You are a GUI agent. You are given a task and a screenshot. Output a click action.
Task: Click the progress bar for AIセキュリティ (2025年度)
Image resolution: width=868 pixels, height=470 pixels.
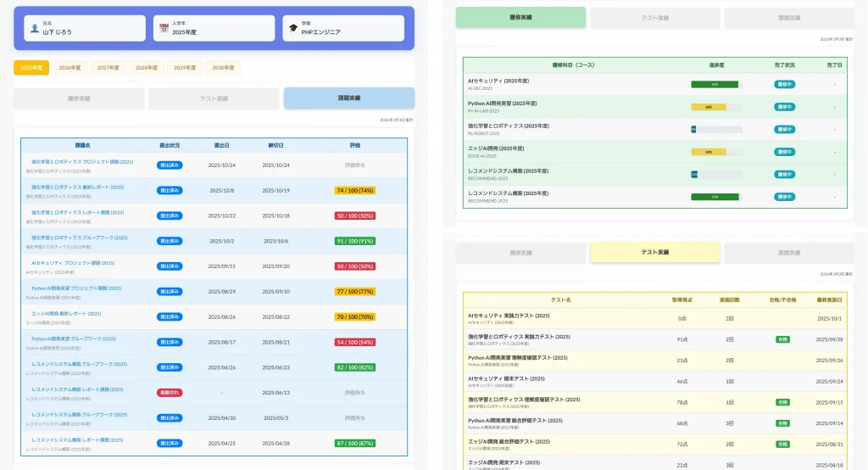click(x=715, y=84)
